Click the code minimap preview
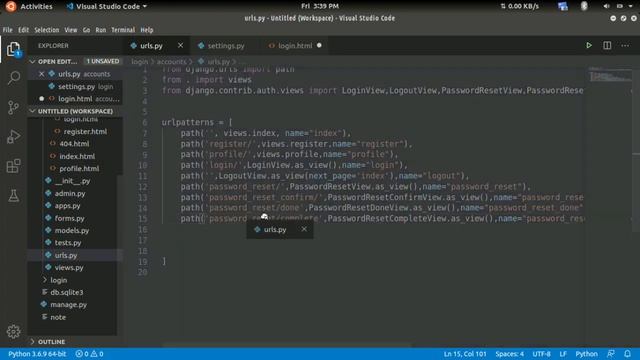The height and width of the screenshot is (360, 640). pyautogui.click(x=610, y=75)
